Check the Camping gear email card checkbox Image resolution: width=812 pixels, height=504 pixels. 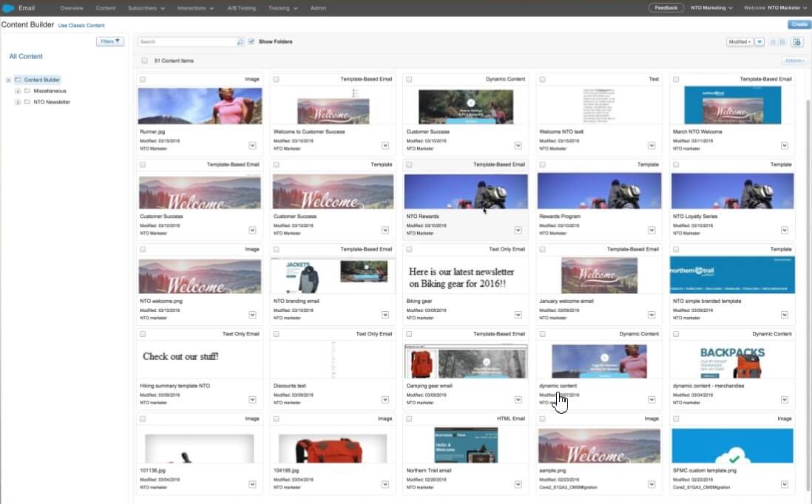coord(409,334)
